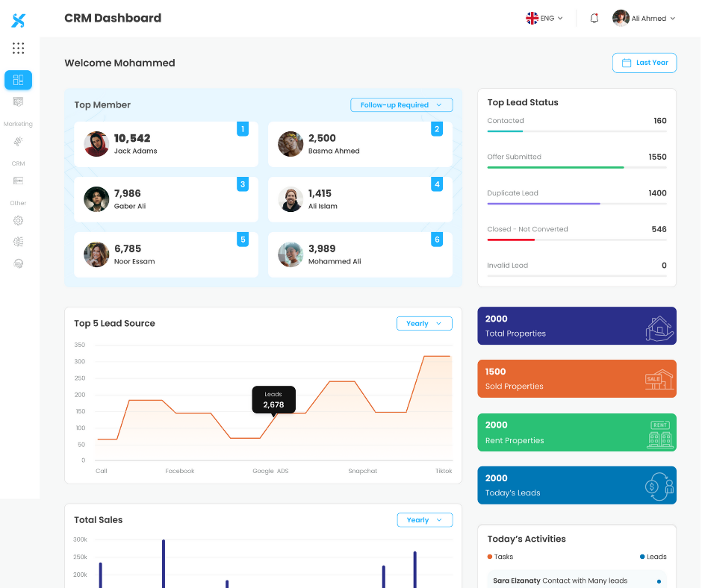Click the Last Year date button
The width and height of the screenshot is (702, 588).
tap(644, 63)
